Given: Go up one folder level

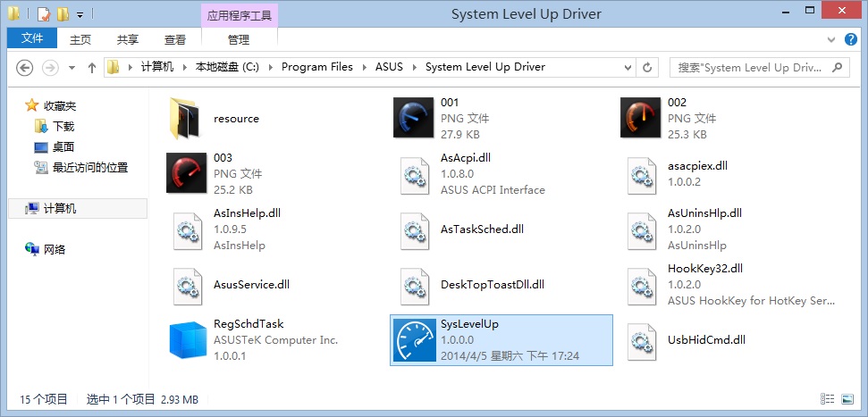Looking at the screenshot, I should click(x=92, y=68).
